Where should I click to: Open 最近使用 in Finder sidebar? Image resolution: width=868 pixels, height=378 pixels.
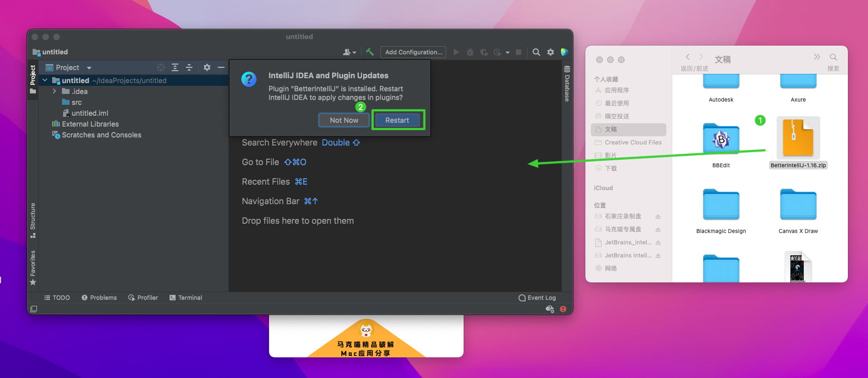[x=629, y=103]
